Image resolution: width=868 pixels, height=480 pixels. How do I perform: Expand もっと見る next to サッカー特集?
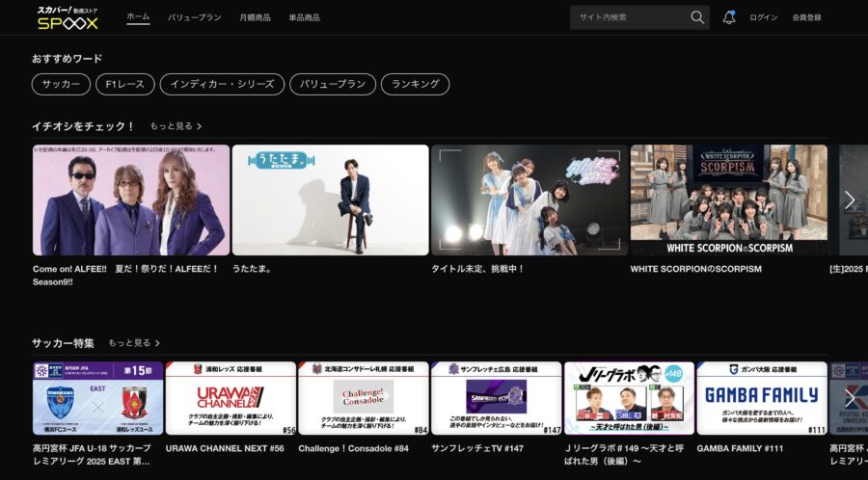click(134, 343)
